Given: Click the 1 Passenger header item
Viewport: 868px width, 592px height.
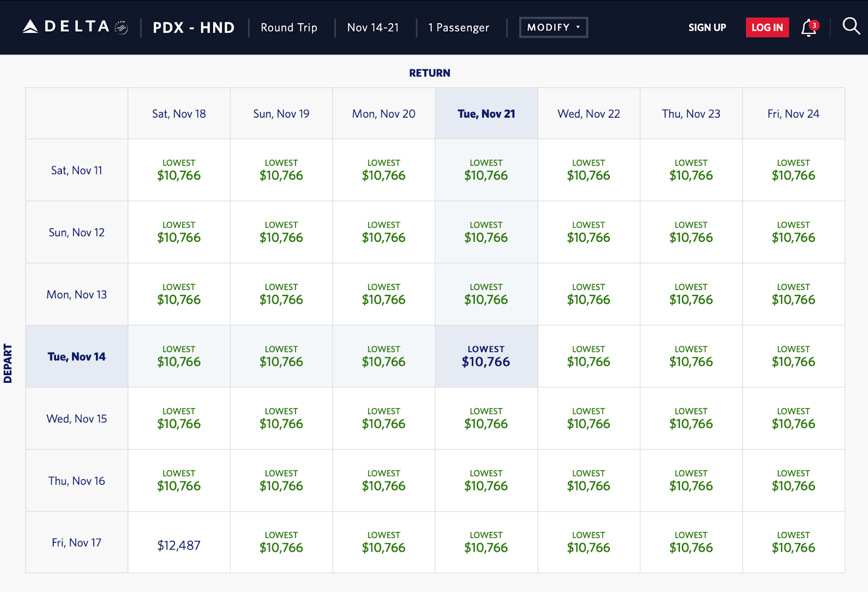Looking at the screenshot, I should 458,28.
